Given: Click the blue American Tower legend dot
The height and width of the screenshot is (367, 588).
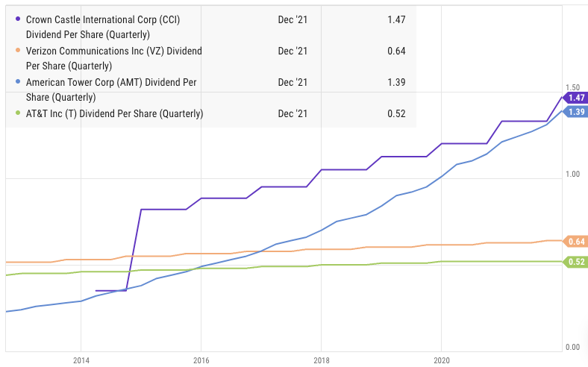Looking at the screenshot, I should (x=18, y=82).
